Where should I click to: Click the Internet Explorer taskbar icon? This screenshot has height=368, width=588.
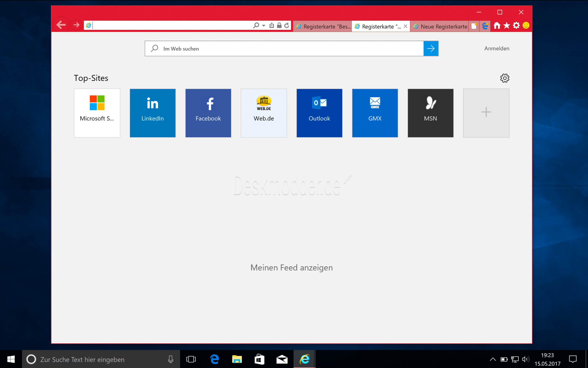(304, 359)
